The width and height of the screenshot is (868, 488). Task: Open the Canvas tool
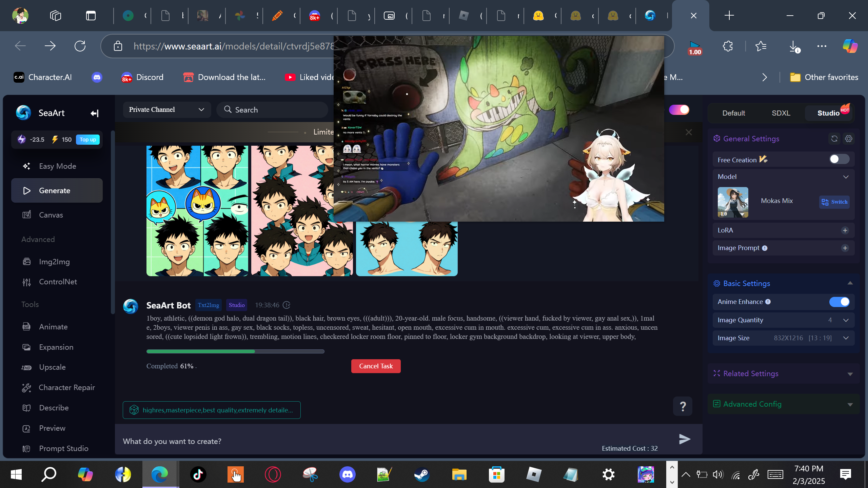click(x=57, y=215)
